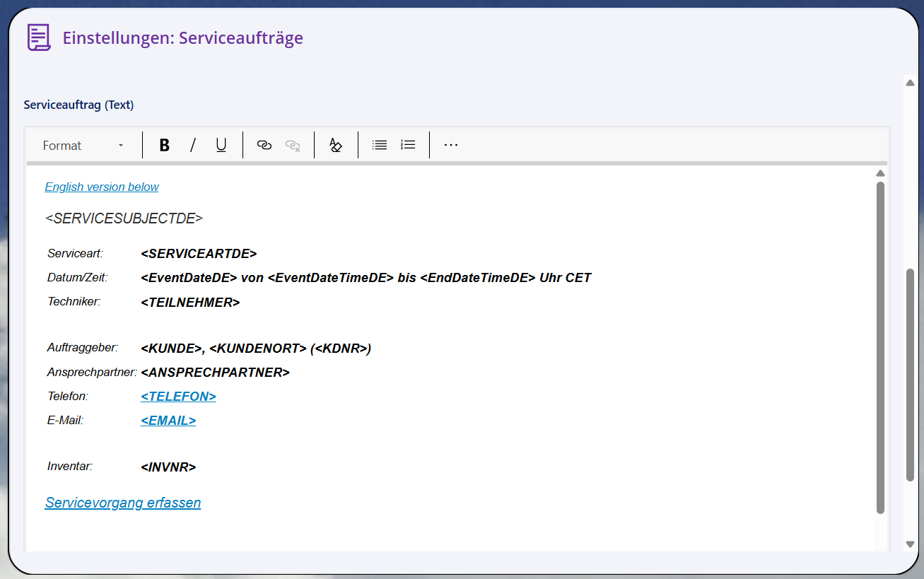The width and height of the screenshot is (924, 579).
Task: Click the <TELEFON> placeholder link
Action: point(178,397)
